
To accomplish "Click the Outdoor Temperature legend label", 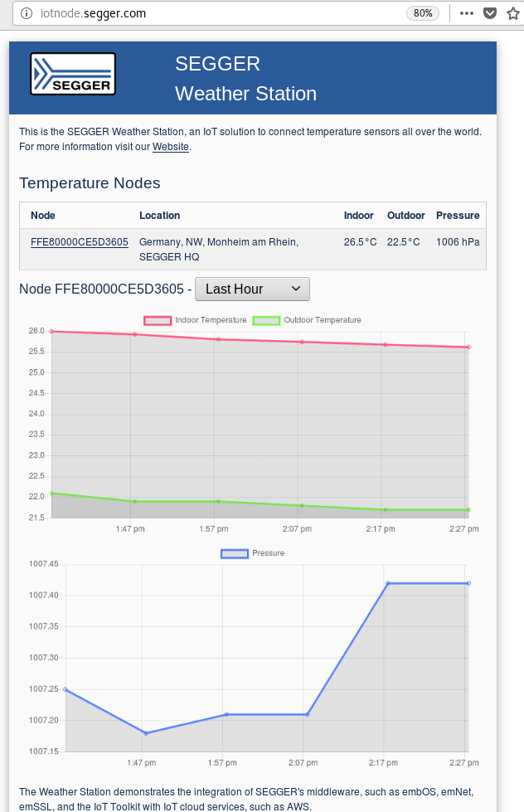I will coord(323,320).
